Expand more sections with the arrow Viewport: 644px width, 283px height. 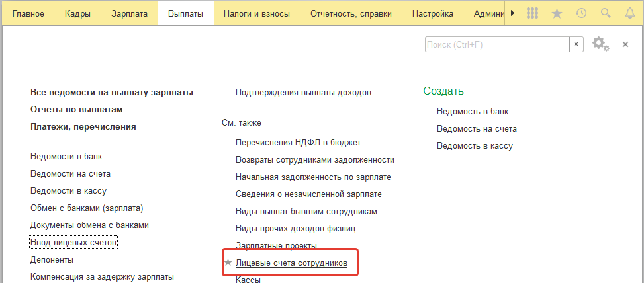512,13
